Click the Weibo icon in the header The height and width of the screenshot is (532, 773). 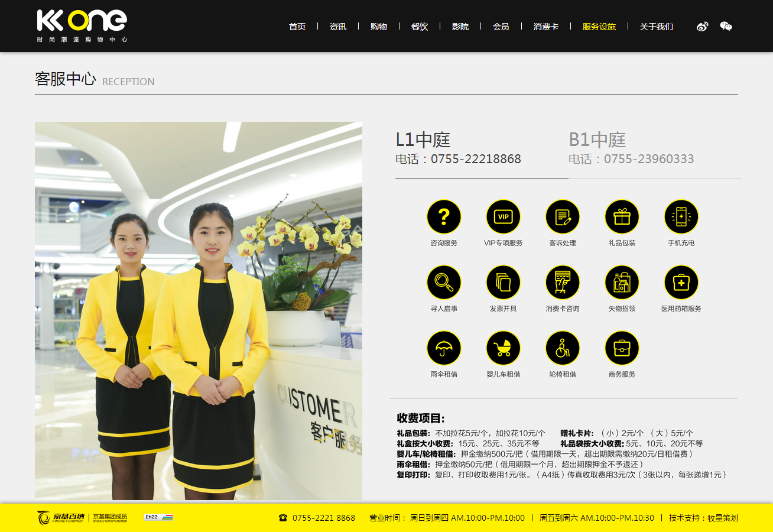tap(702, 26)
